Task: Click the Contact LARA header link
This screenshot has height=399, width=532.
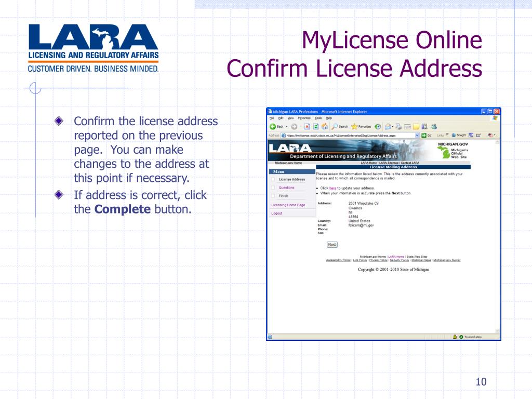Action: (410, 163)
